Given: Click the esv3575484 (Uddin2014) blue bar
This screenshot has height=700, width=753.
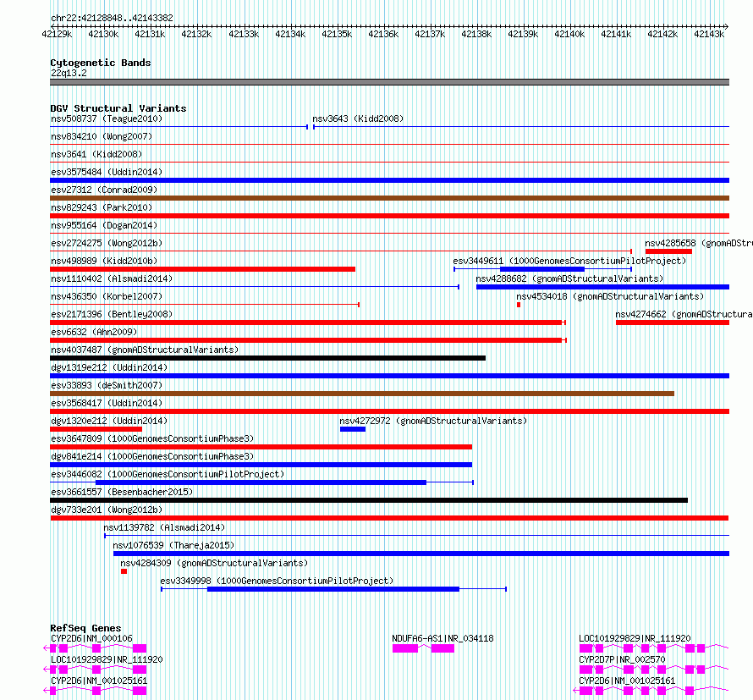Looking at the screenshot, I should 389,180.
